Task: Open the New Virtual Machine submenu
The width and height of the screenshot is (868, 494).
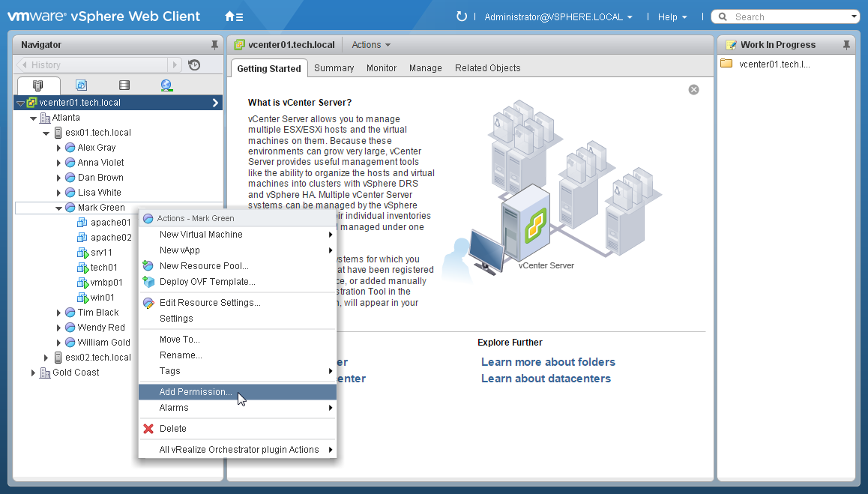Action: tap(238, 235)
